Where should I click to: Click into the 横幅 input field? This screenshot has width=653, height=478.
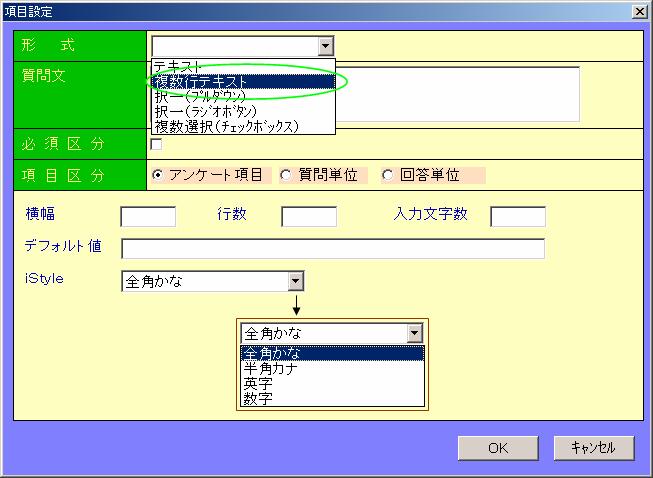pyautogui.click(x=148, y=217)
